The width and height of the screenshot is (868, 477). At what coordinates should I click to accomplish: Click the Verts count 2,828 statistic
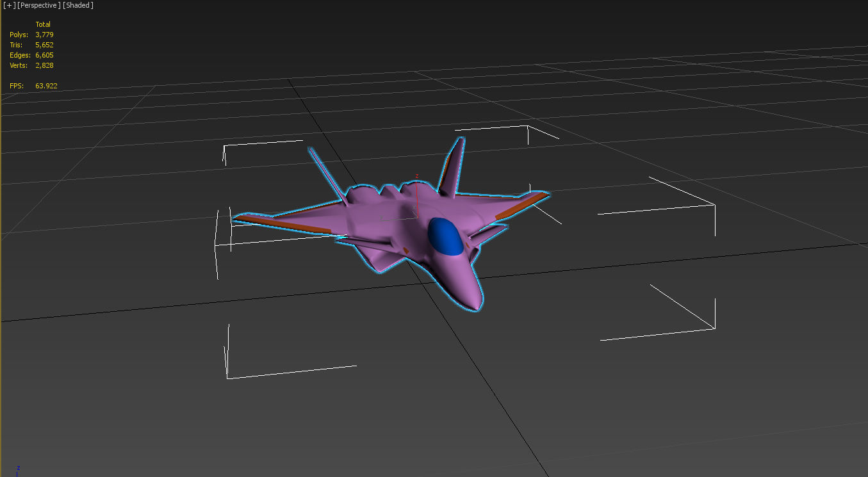tap(45, 65)
